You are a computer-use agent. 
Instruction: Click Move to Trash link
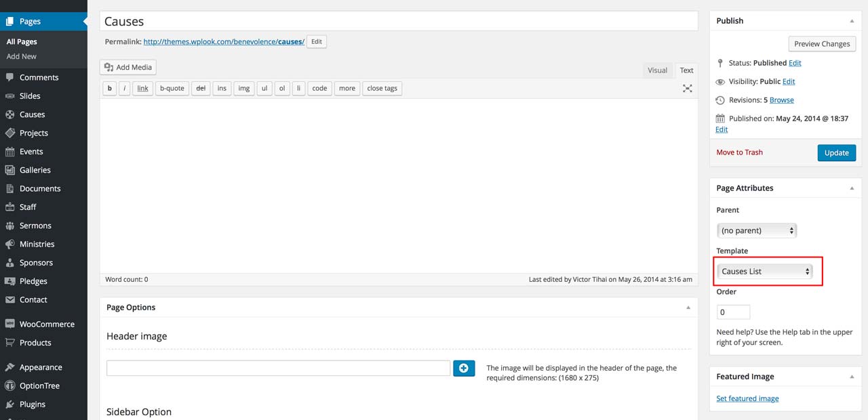coord(739,152)
